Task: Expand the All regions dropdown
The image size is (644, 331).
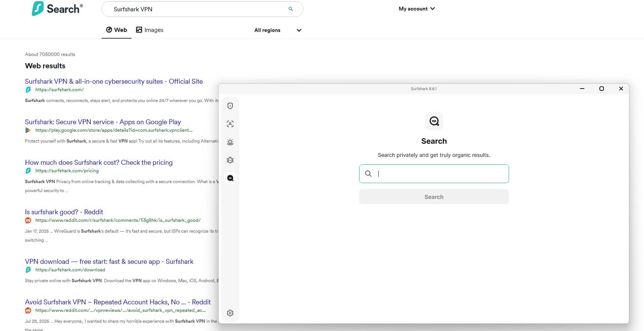Action: click(x=277, y=30)
